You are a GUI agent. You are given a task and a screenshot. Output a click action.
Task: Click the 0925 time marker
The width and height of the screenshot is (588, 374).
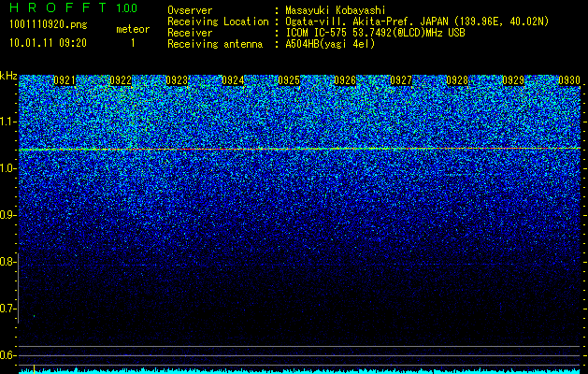point(289,80)
